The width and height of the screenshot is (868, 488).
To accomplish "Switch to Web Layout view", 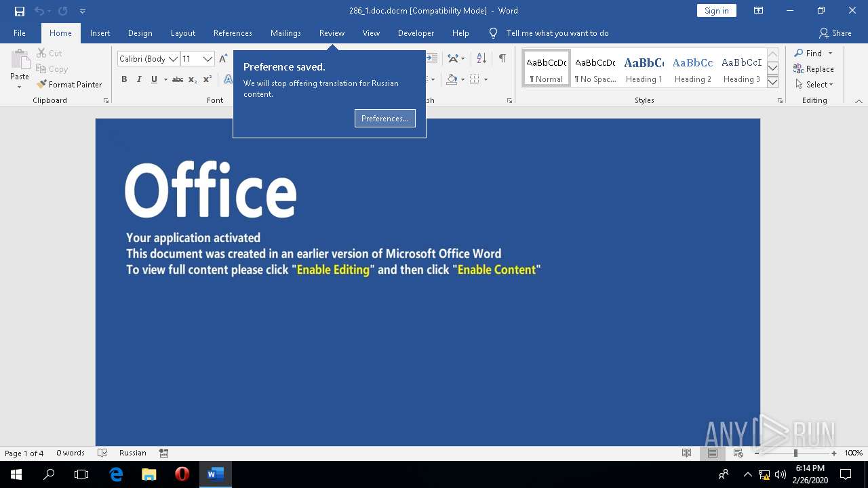I will coord(738,453).
